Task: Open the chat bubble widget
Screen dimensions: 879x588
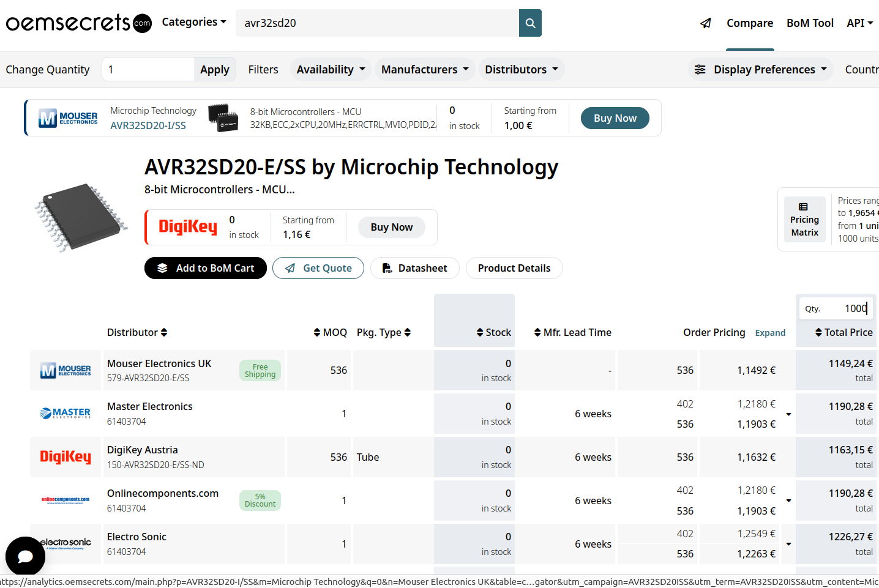Action: (25, 556)
